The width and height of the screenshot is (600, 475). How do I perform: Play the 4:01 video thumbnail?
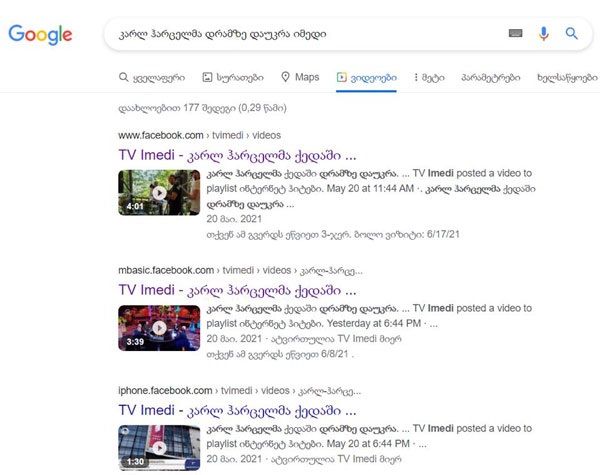coord(159,192)
